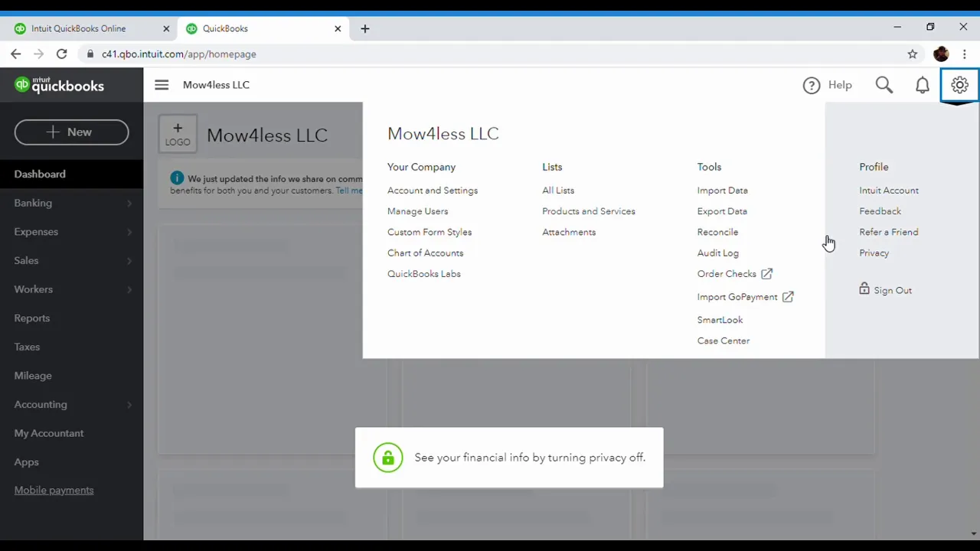Click the Sign Out lock icon
Image resolution: width=980 pixels, height=551 pixels.
click(864, 289)
